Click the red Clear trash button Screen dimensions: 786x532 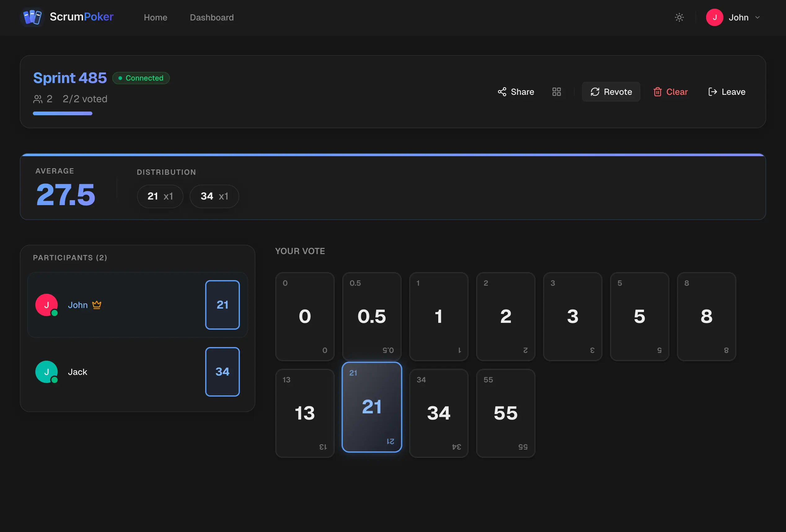click(x=670, y=92)
